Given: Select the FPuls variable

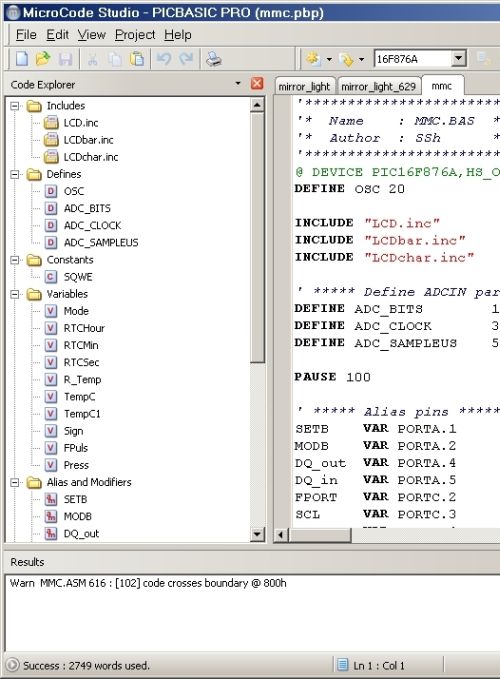Looking at the screenshot, I should [76, 448].
